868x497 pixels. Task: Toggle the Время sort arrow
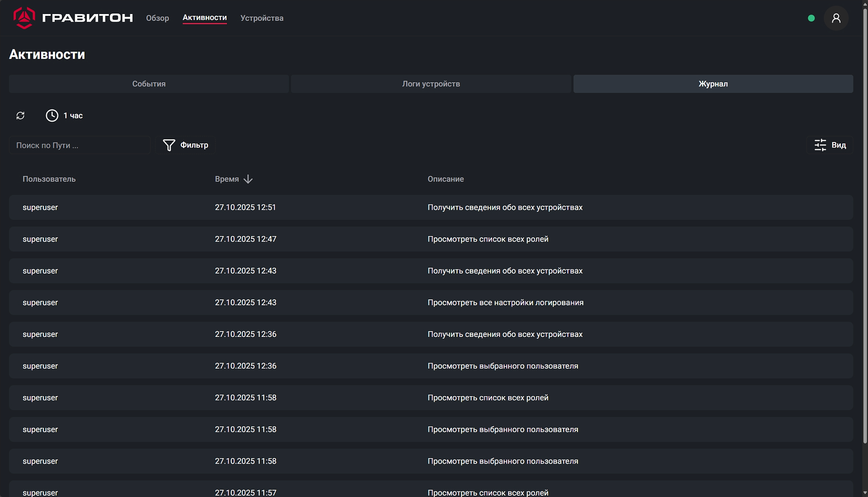[x=248, y=179]
